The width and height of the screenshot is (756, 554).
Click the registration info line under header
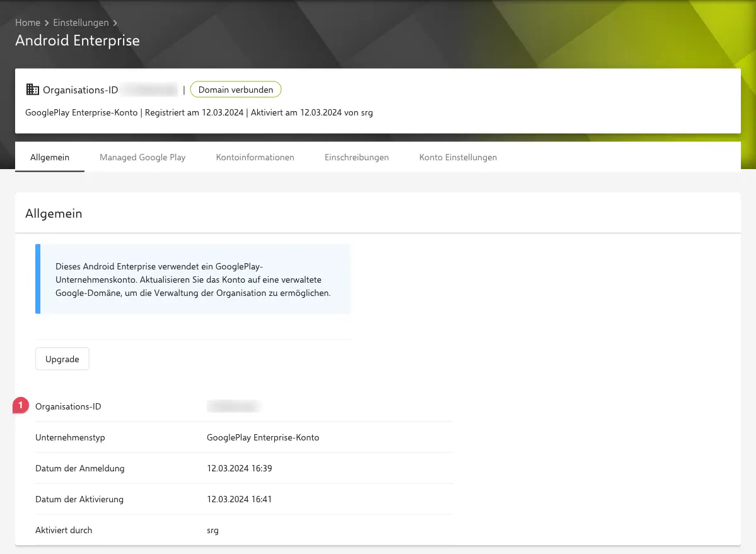tap(199, 112)
